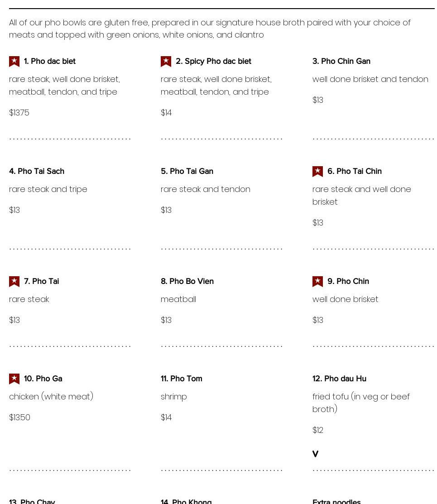Open the Extra noodles item

coord(336,501)
